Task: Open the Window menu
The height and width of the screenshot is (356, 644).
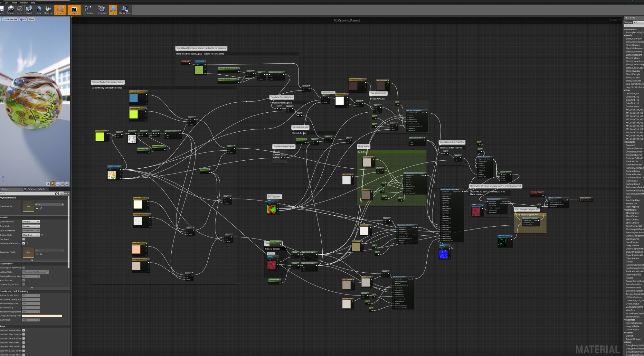Action: pos(24,3)
